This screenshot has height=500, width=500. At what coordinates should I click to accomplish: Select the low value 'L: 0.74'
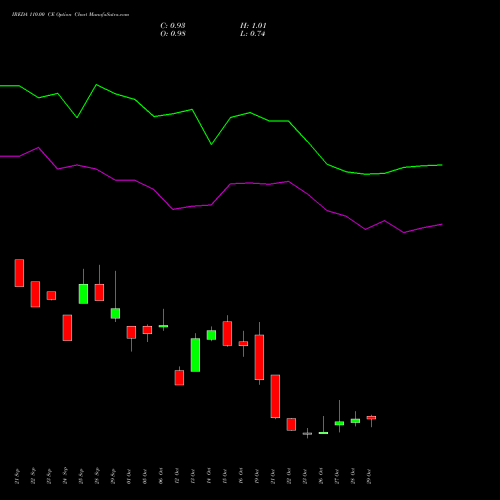pos(252,34)
